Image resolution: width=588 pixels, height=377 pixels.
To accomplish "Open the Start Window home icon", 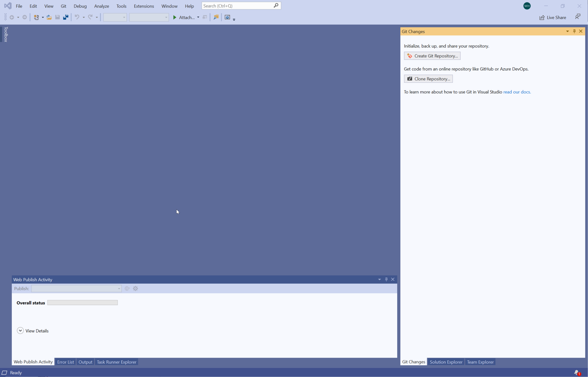I will click(227, 17).
